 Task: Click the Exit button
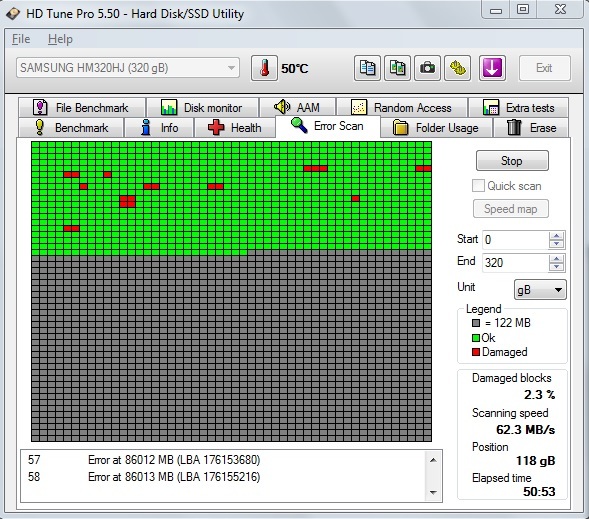(x=544, y=68)
